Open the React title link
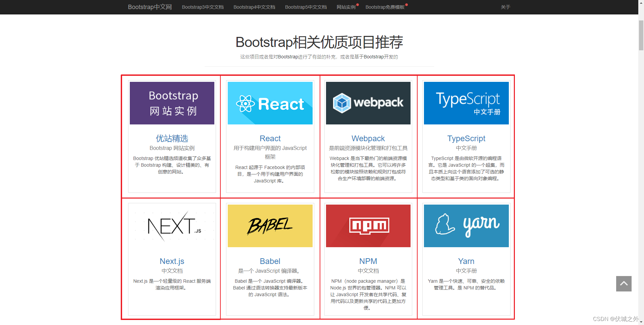644x325 pixels. tap(270, 138)
